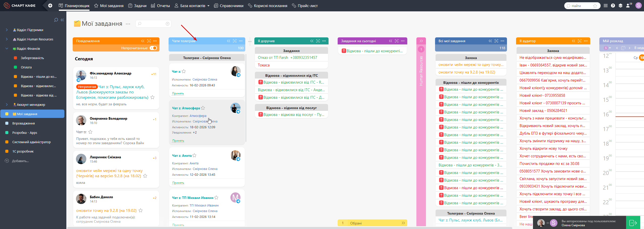Expand the Аккаунт менеджер tree node
Viewport: 644px width, 229px height.
[7, 105]
